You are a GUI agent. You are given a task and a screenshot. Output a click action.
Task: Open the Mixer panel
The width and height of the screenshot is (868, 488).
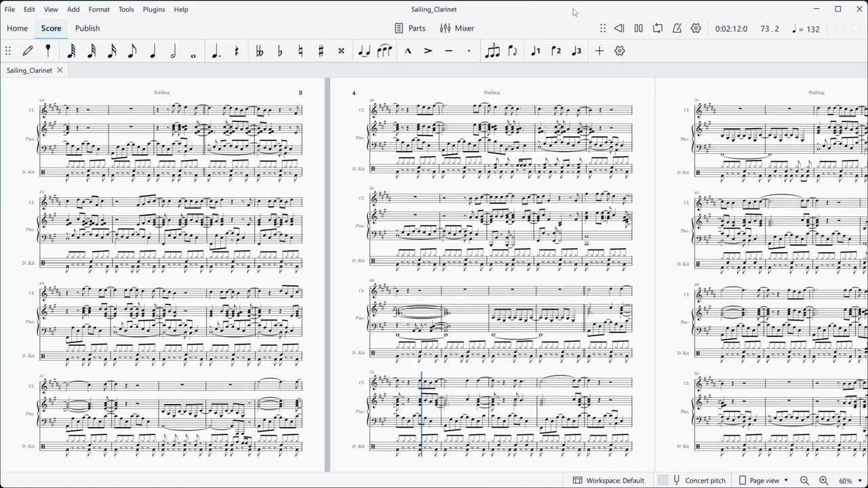pos(457,28)
